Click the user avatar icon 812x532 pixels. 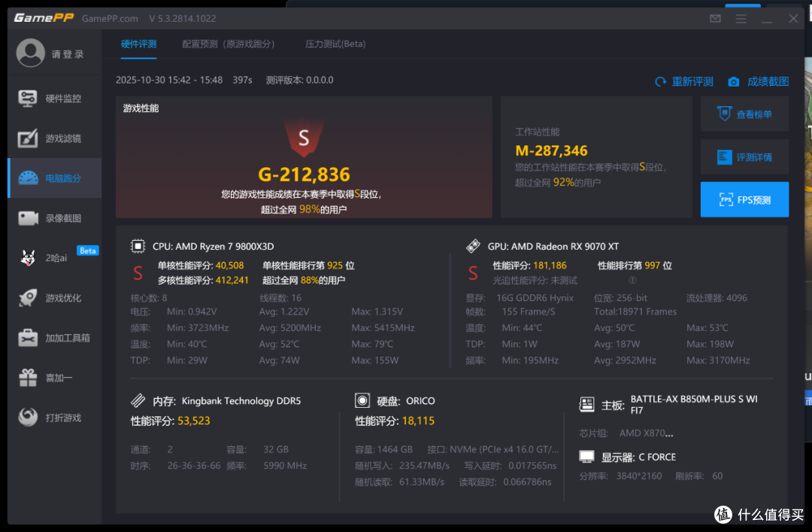31,53
